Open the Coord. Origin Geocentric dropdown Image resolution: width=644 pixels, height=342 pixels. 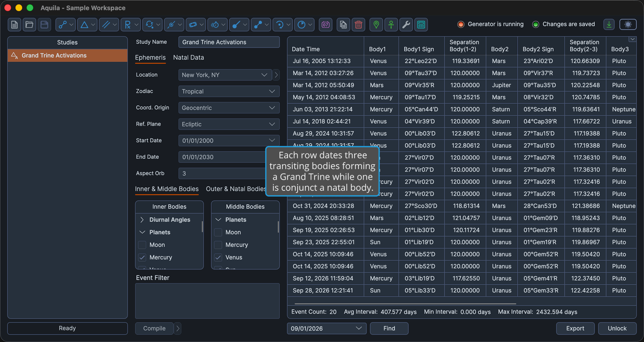pos(229,108)
